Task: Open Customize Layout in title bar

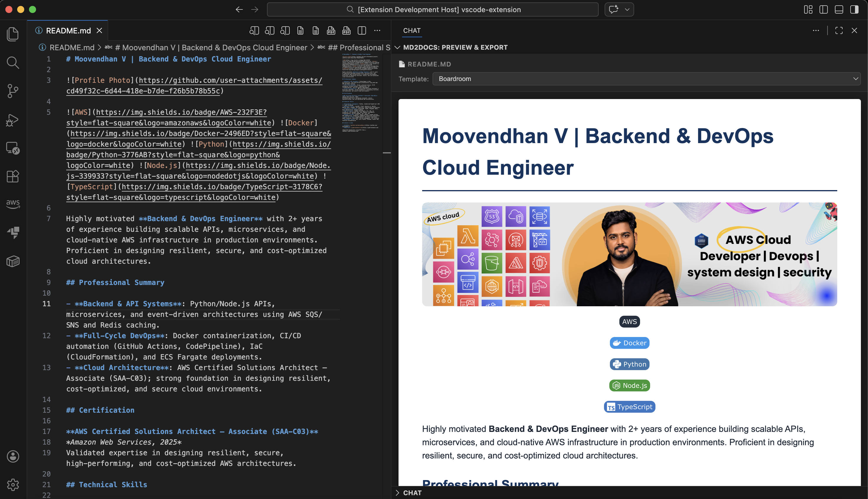Action: pos(808,9)
